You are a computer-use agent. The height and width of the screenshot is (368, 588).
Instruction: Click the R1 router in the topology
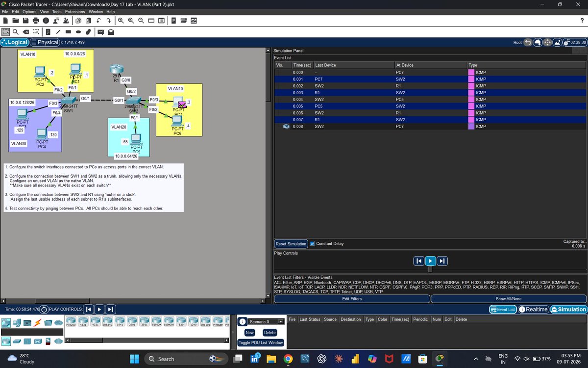pyautogui.click(x=116, y=69)
